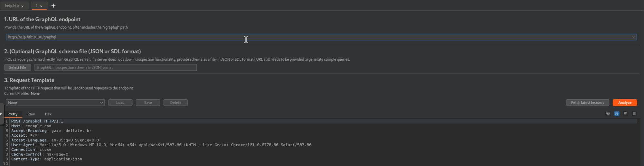Viewport: 644px width, 166px height.
Task: Toggle line wrap icon in request editor
Action: coord(617,113)
